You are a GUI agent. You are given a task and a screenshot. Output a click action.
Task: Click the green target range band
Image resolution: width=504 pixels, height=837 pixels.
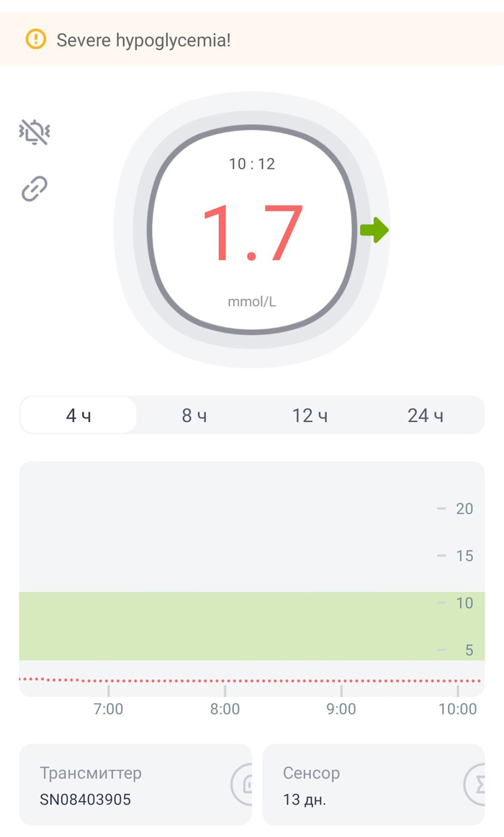click(x=216, y=625)
